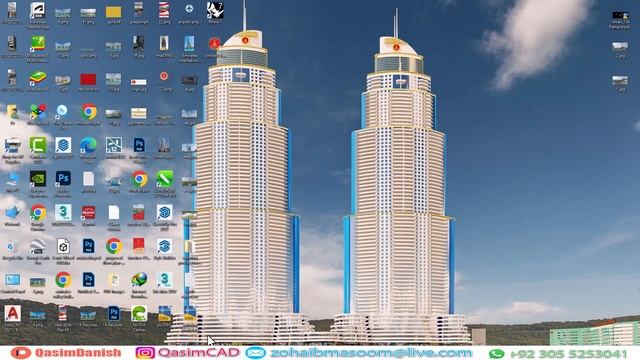Open the Recycle Bin

click(12, 248)
